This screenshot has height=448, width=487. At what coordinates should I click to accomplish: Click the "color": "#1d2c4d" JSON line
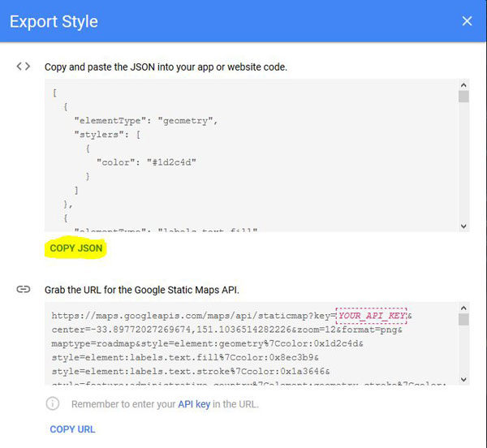coord(146,162)
